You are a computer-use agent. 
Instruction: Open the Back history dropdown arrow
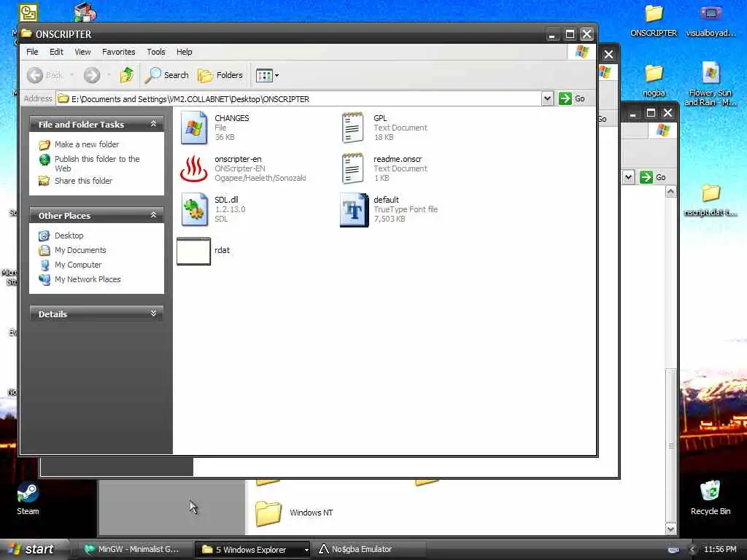pos(71,75)
